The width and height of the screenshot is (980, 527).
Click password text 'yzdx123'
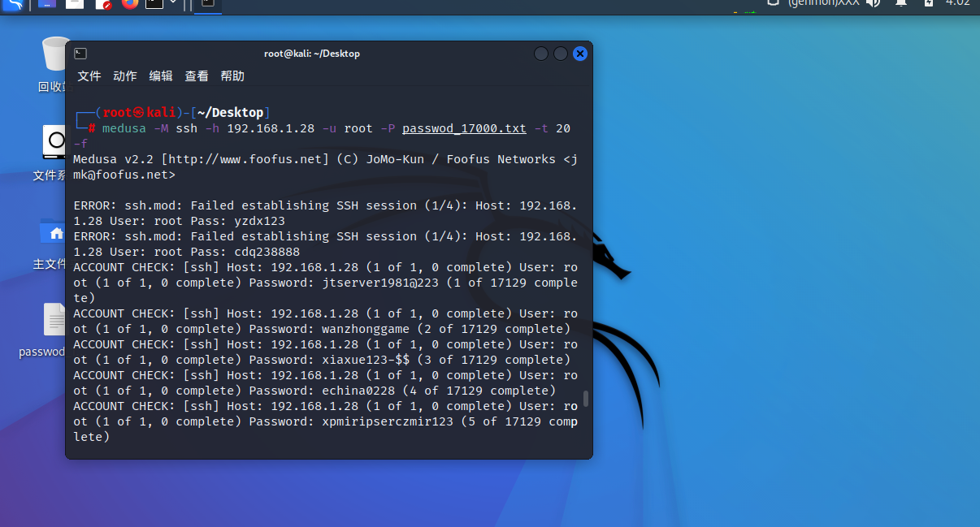point(259,221)
